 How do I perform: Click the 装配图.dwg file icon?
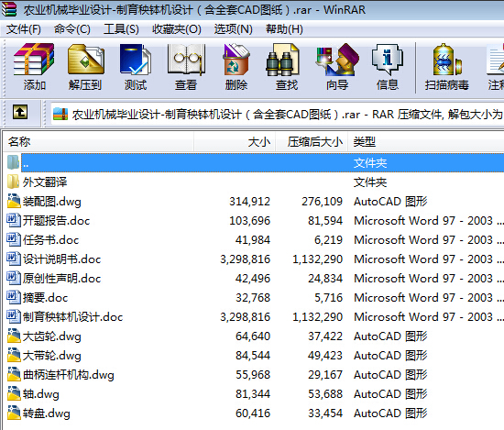point(14,201)
